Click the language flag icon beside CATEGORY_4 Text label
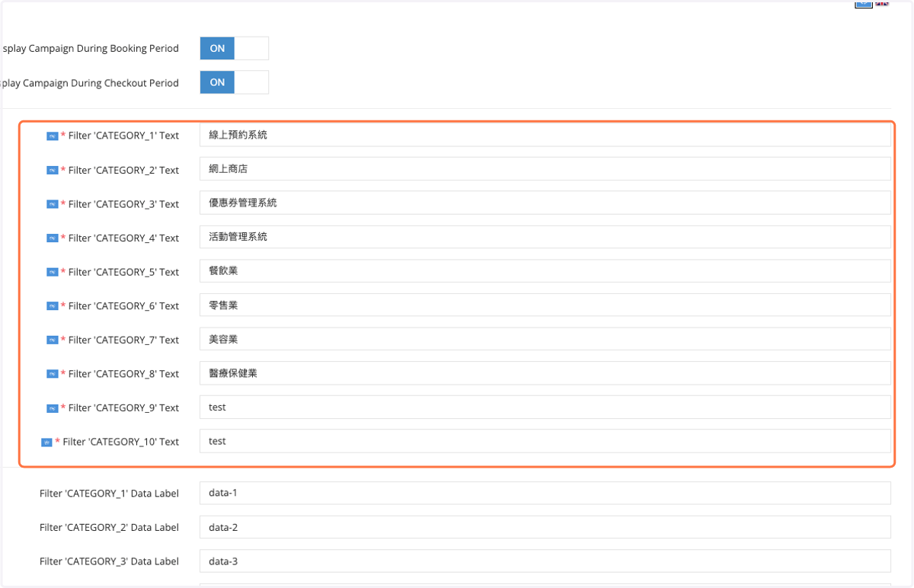This screenshot has height=588, width=914. tap(52, 238)
